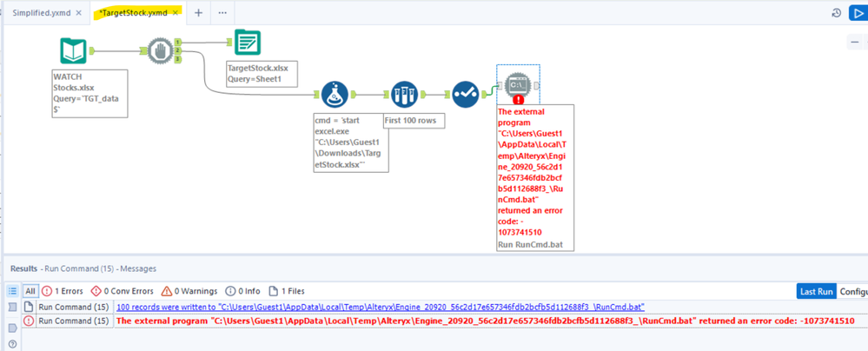
Task: Click the Run Command tool output anchor
Action: pos(536,85)
